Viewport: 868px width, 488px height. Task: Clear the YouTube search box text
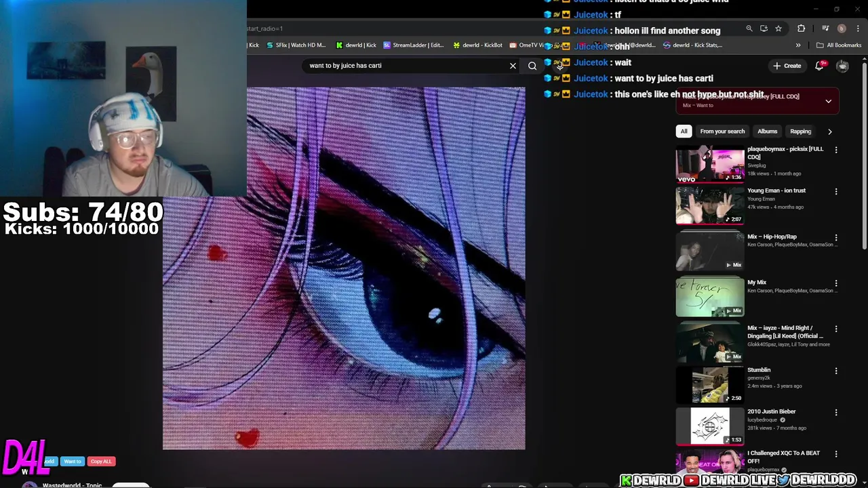(x=513, y=66)
